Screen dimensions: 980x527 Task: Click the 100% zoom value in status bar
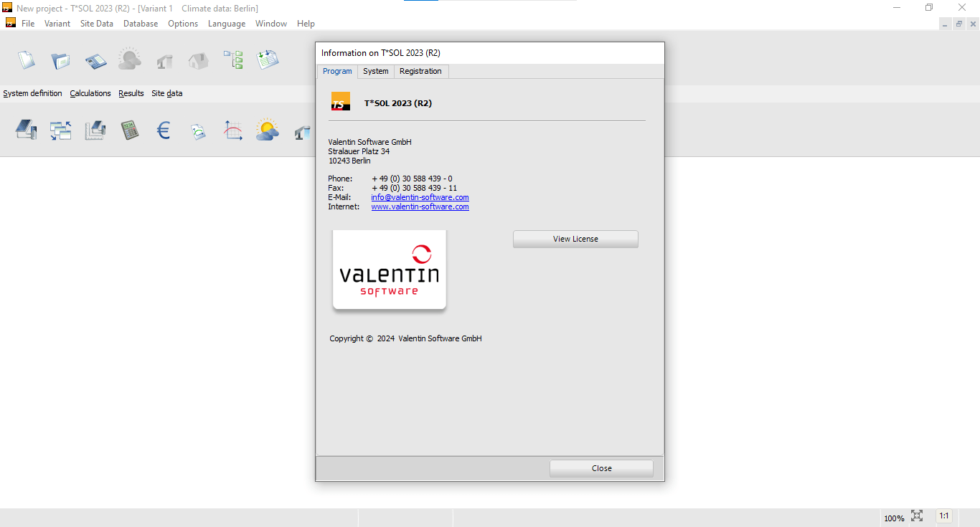[x=894, y=518]
